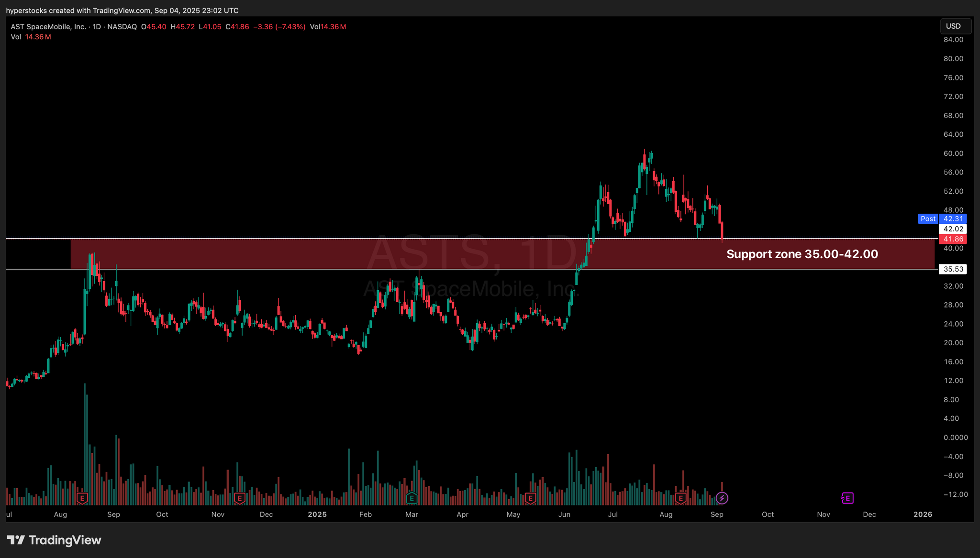Image resolution: width=980 pixels, height=558 pixels.
Task: Click the 0.0000 price scale label
Action: [956, 438]
